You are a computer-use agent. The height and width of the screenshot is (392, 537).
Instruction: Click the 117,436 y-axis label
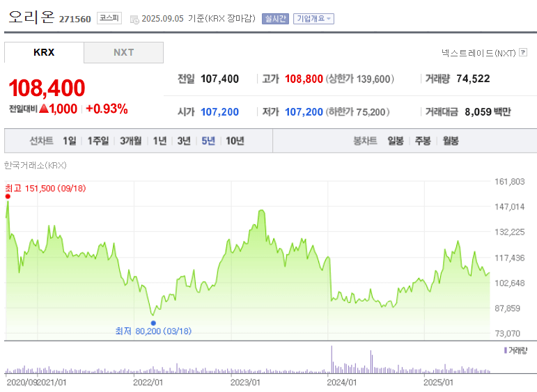click(x=510, y=258)
